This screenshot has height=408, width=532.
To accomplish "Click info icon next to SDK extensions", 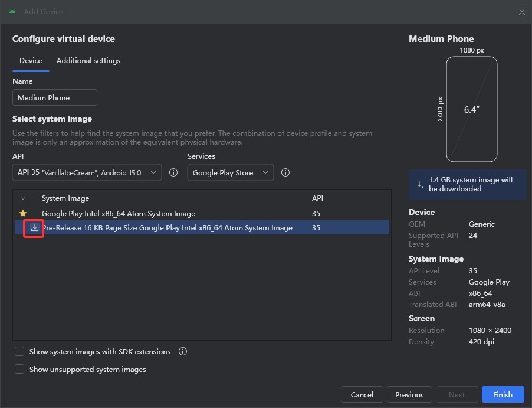I will coord(183,351).
